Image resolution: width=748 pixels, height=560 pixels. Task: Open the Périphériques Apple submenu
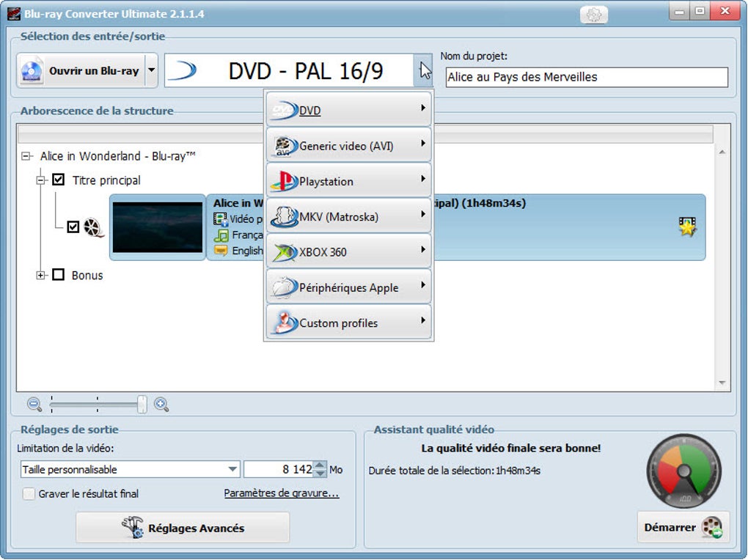pyautogui.click(x=349, y=287)
